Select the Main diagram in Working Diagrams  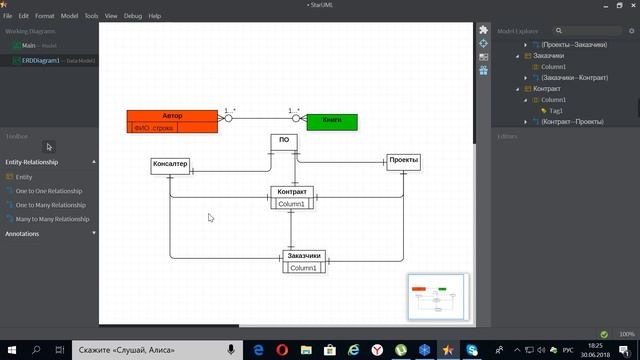(49, 45)
